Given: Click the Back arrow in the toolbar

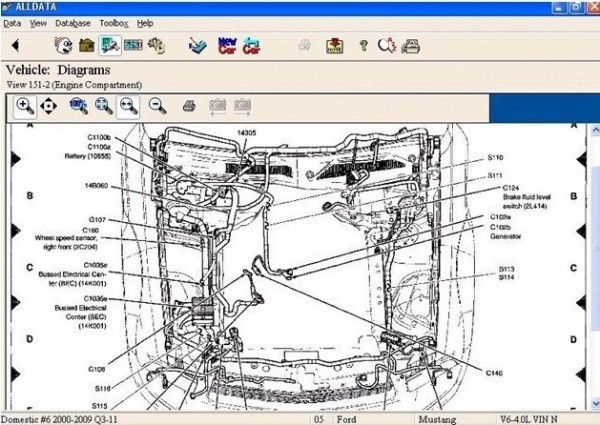Looking at the screenshot, I should 15,45.
